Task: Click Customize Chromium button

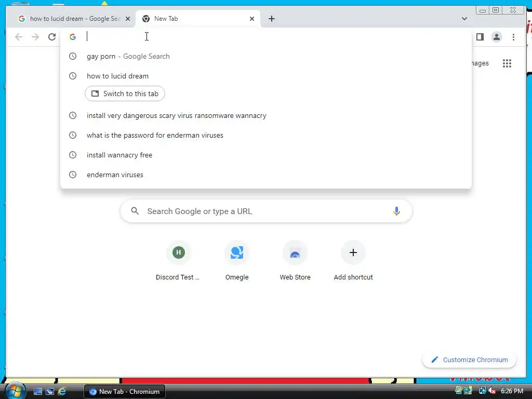Action: [x=470, y=360]
